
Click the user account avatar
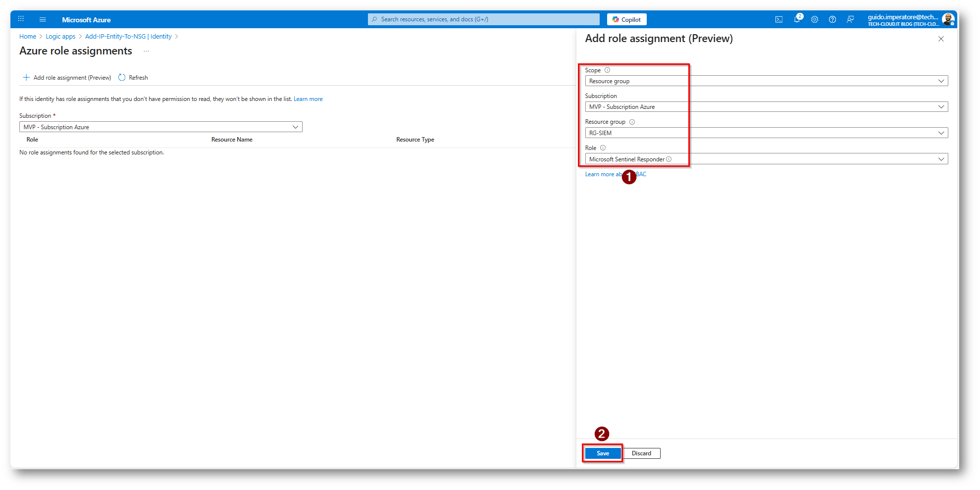click(948, 19)
